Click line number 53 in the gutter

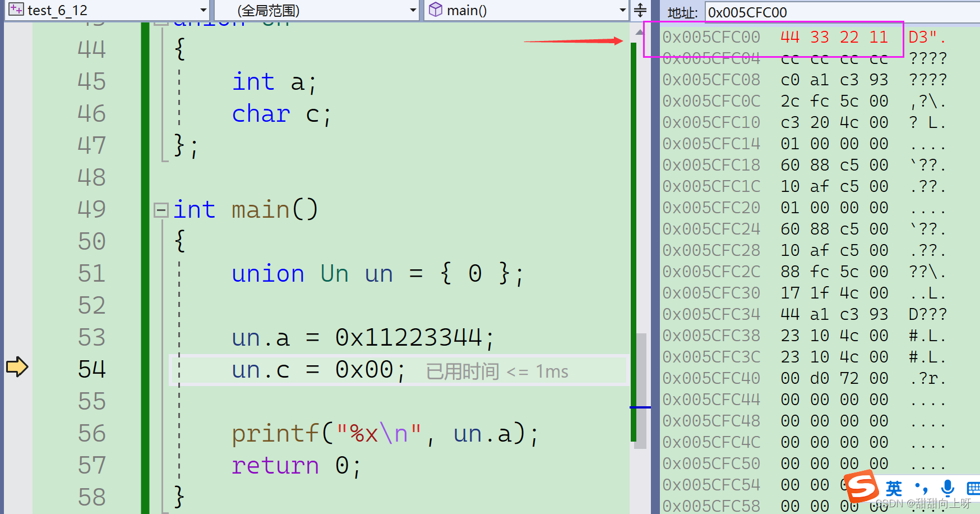[91, 337]
